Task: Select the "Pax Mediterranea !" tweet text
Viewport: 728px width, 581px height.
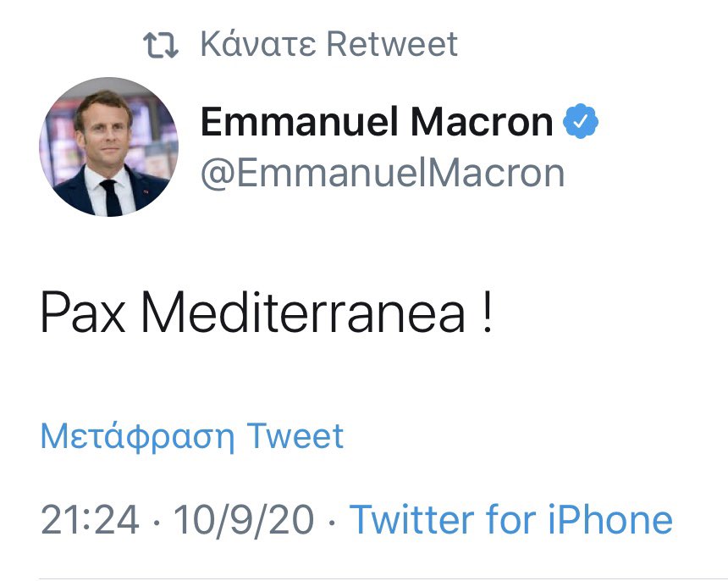Action: click(266, 314)
